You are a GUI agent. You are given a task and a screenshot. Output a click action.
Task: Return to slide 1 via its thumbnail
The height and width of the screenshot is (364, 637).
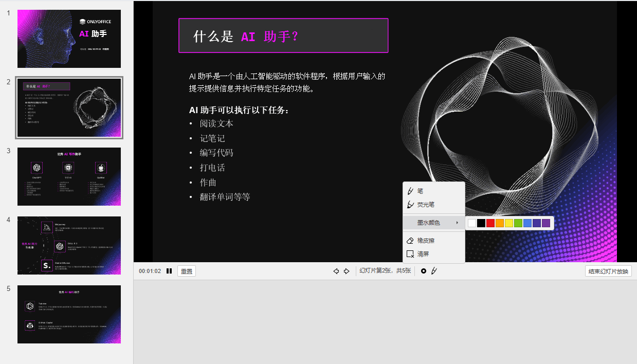click(69, 39)
